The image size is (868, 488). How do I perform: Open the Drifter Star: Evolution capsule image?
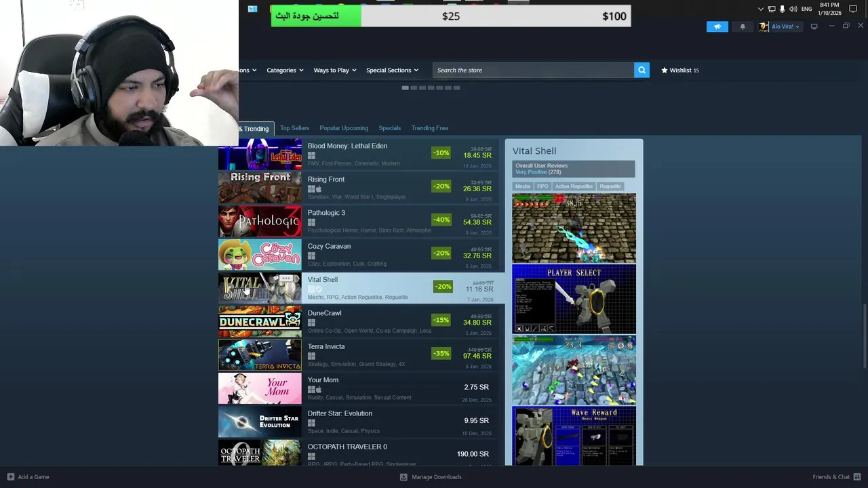point(260,422)
